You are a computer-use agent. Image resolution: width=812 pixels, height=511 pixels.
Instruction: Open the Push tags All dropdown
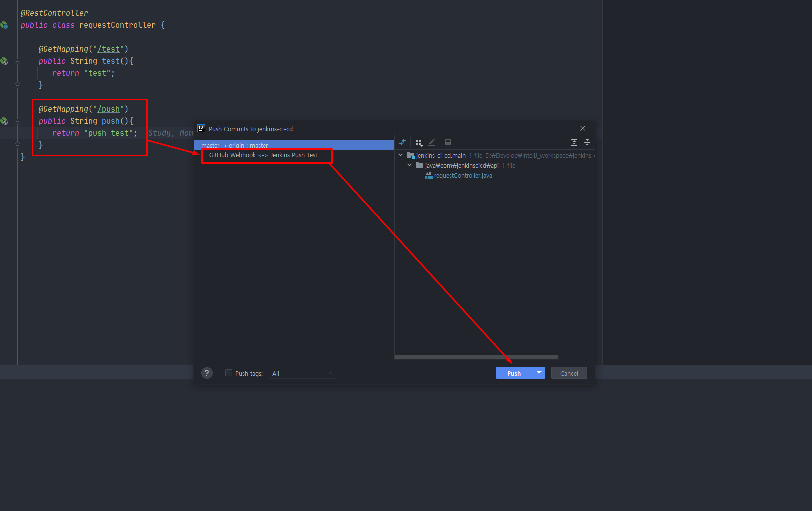[x=302, y=373]
